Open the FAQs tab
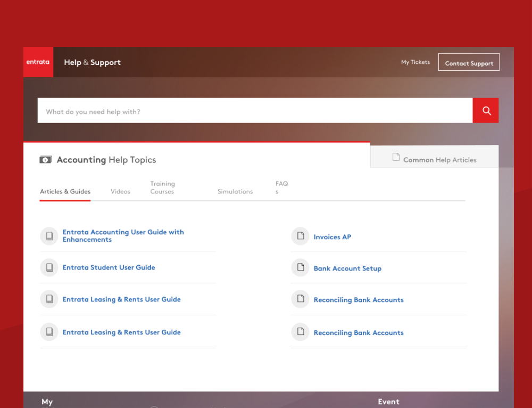532x408 pixels. coord(281,187)
